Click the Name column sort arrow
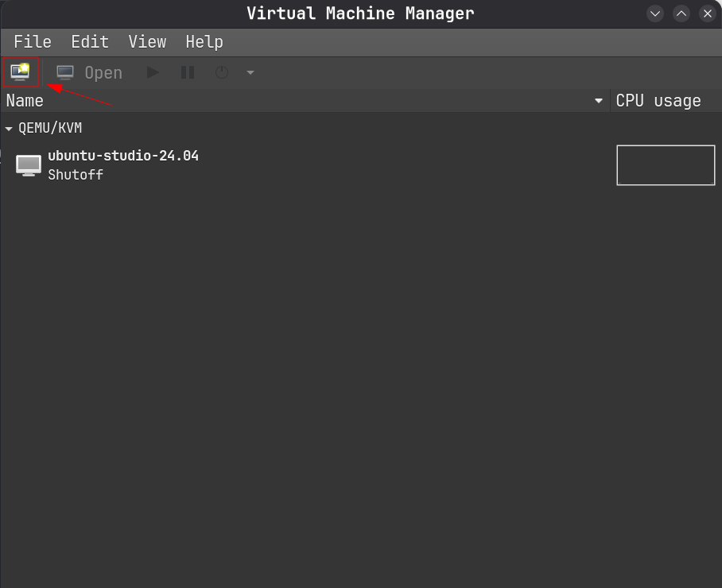 (x=599, y=101)
